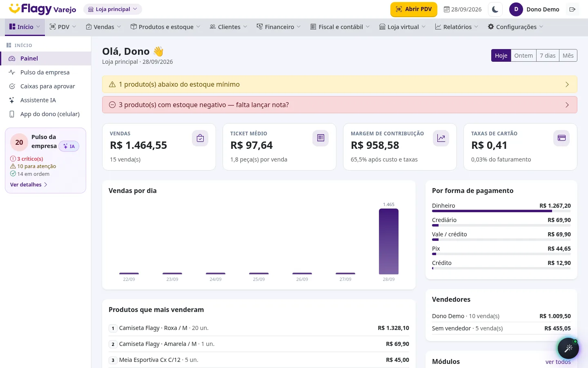This screenshot has width=588, height=368.
Task: Open App do dono (celular)
Action: [46, 114]
